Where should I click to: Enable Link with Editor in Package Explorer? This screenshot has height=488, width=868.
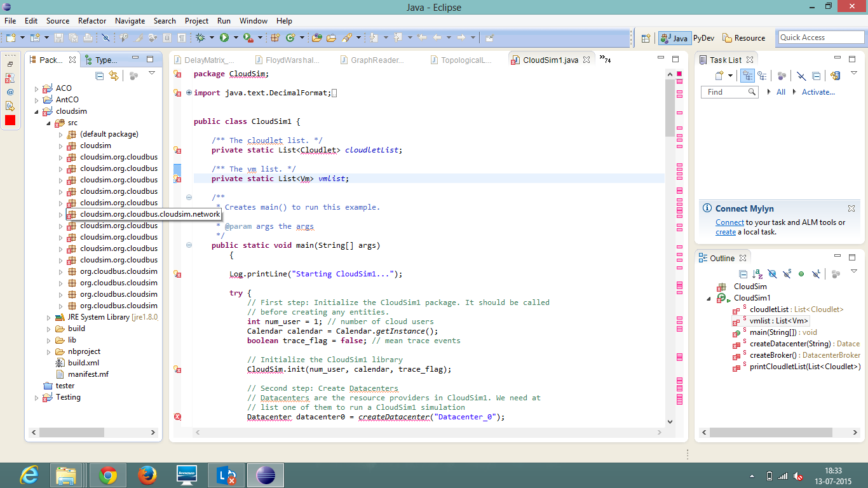click(114, 76)
